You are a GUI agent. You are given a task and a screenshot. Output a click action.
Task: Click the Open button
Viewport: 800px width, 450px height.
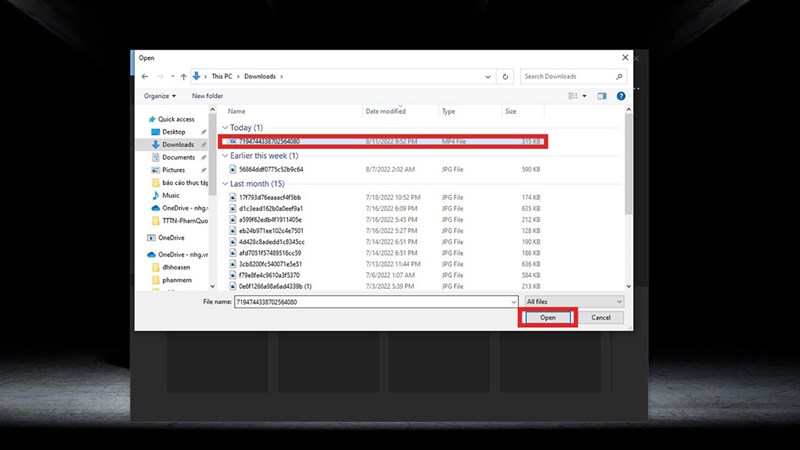pyautogui.click(x=547, y=318)
